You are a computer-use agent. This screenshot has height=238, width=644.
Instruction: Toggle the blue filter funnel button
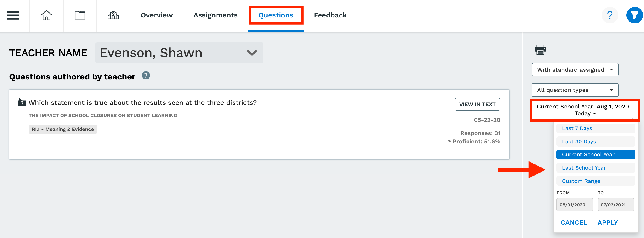point(635,15)
